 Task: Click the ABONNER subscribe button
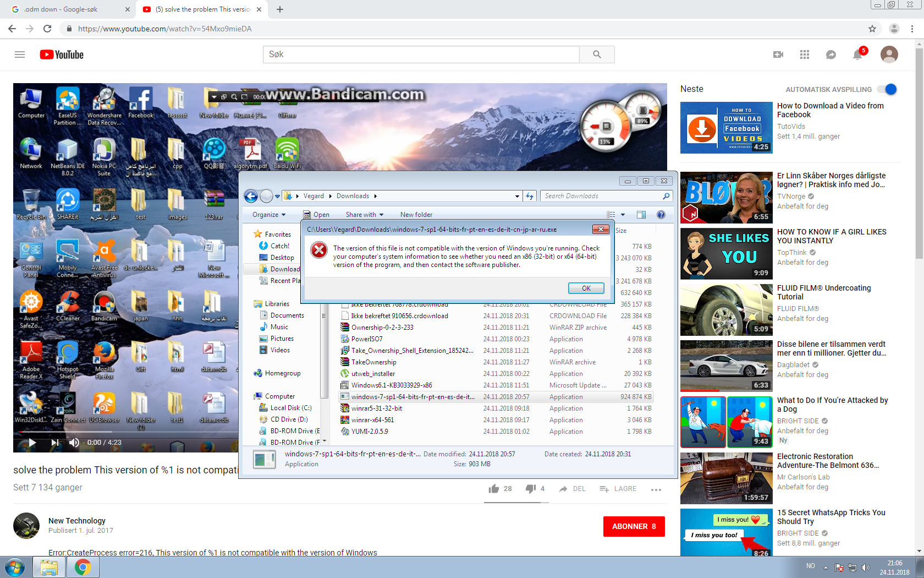(634, 526)
